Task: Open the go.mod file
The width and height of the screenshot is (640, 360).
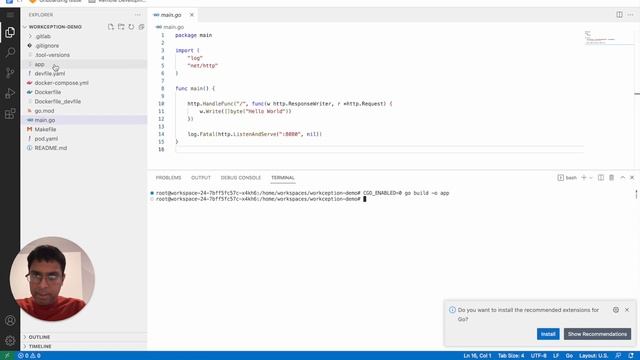Action: pos(84,111)
